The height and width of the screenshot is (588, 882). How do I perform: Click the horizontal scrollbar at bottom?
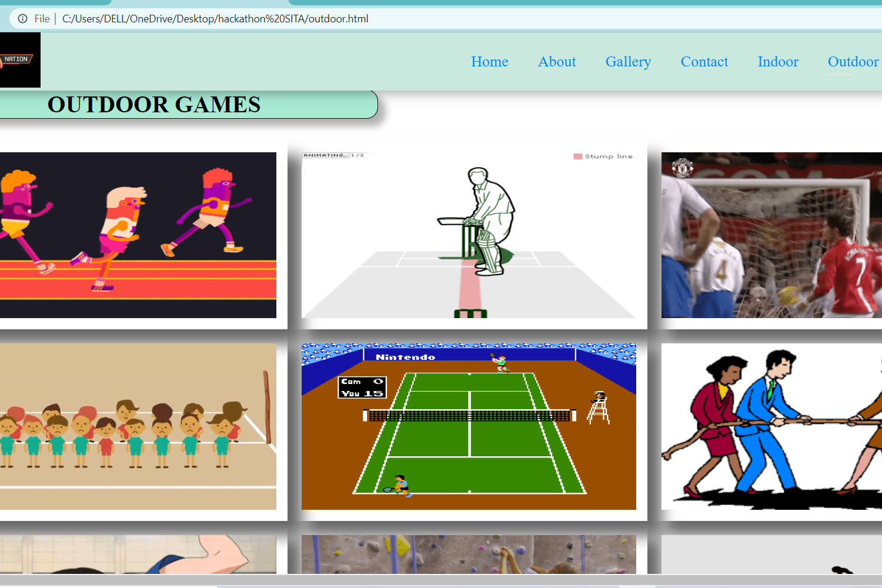point(441,581)
